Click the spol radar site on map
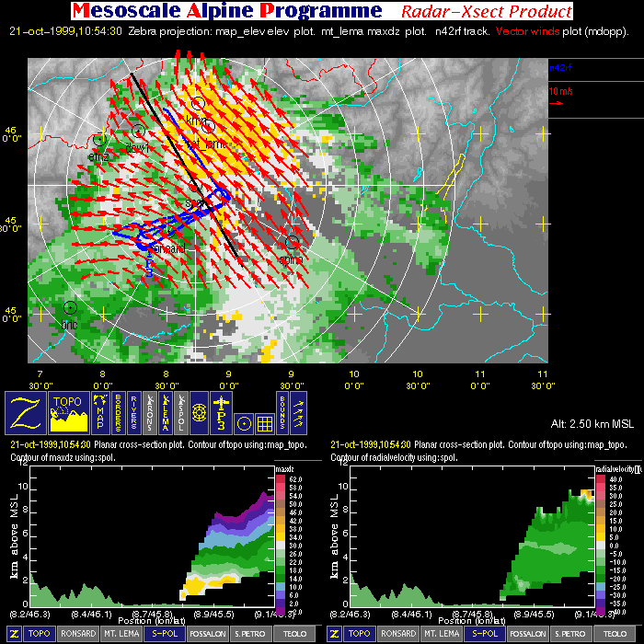Screen dimensions: 644x644 coord(194,187)
